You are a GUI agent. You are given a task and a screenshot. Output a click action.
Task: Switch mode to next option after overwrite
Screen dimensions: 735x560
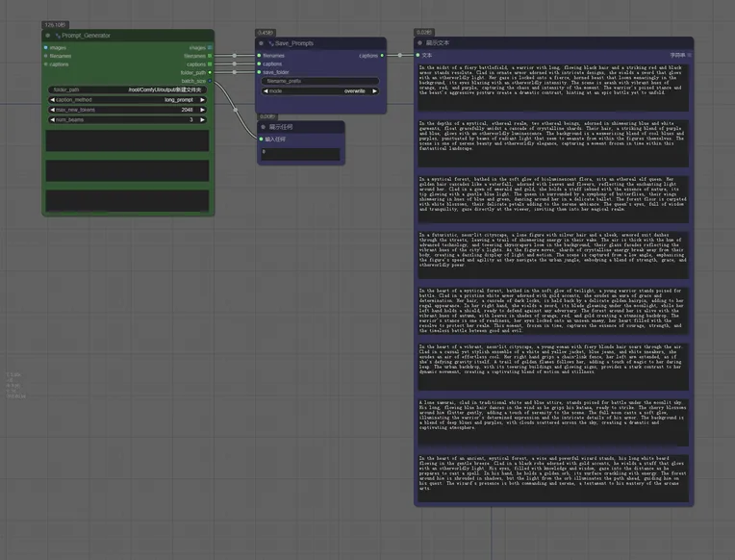click(x=376, y=90)
